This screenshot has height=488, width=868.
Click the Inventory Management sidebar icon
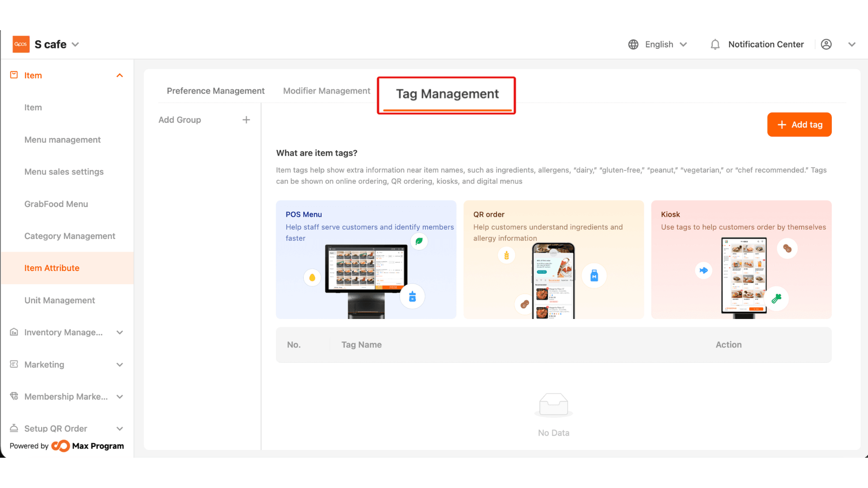tap(14, 332)
